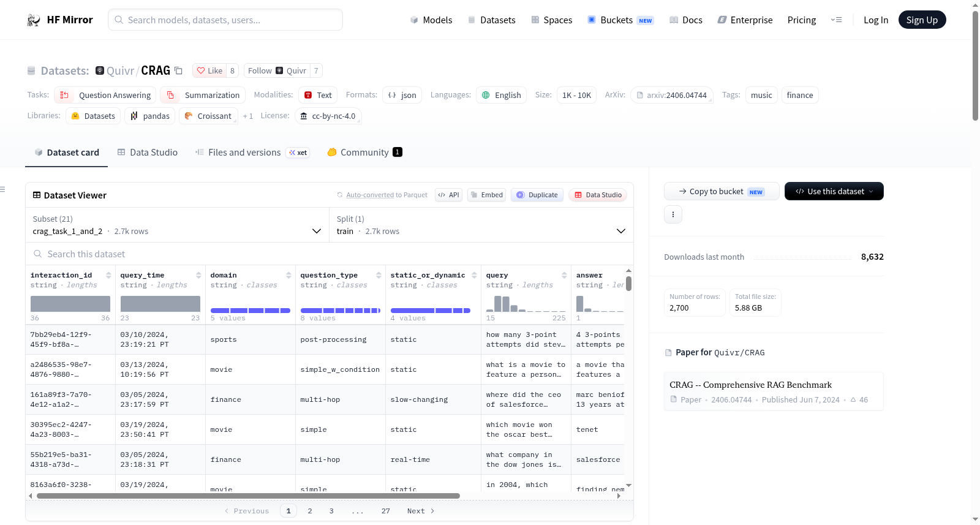Viewport: 980px width, 525px height.
Task: Click the Log In link
Action: coord(876,20)
